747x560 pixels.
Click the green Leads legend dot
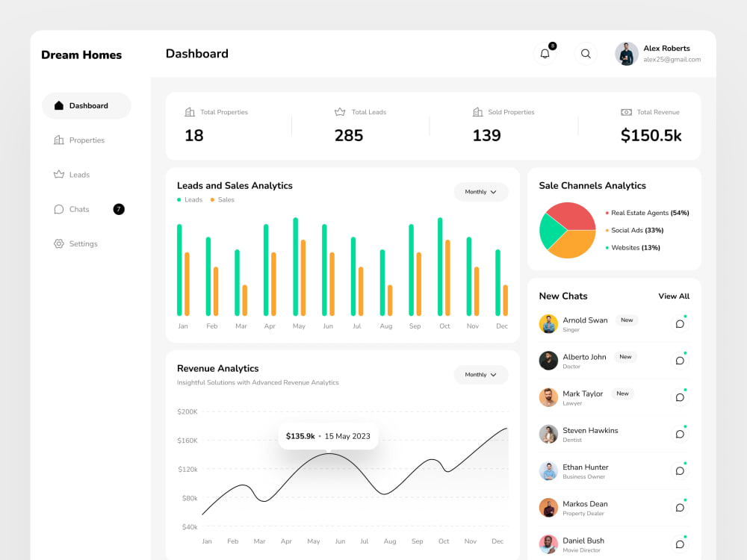pyautogui.click(x=179, y=200)
